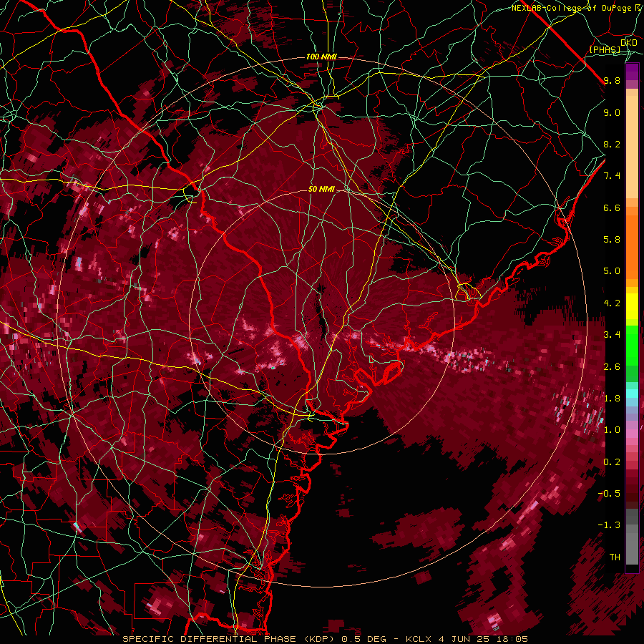Click the 8.2 legend value
Image resolution: width=644 pixels, height=644 pixels.
(612, 144)
